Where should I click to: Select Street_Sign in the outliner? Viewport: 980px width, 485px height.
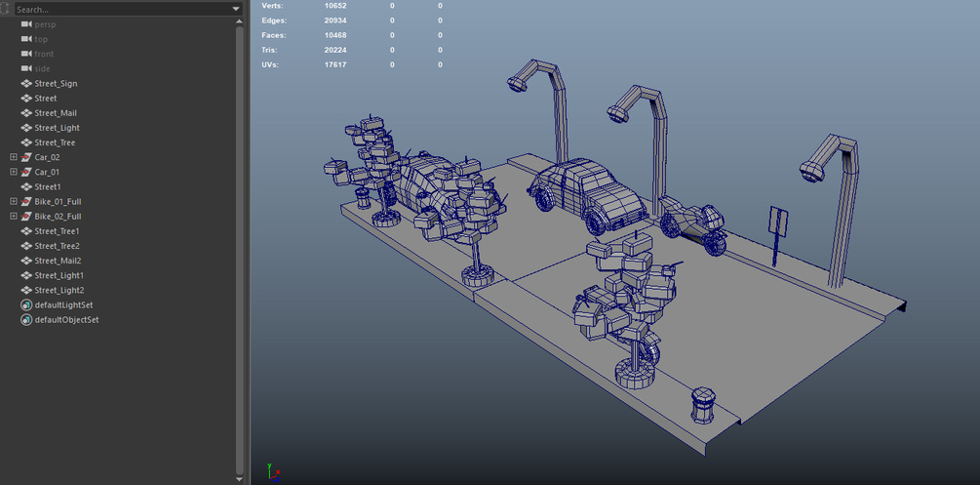[x=56, y=83]
